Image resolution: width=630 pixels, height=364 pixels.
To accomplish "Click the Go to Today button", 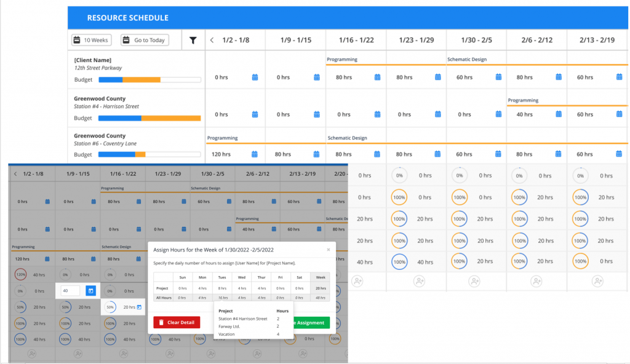I will click(x=145, y=40).
